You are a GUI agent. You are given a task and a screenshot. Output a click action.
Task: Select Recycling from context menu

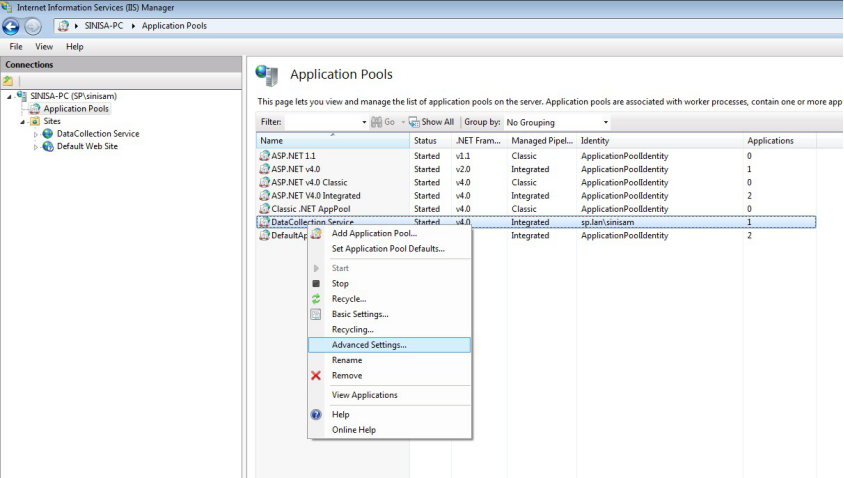click(353, 329)
